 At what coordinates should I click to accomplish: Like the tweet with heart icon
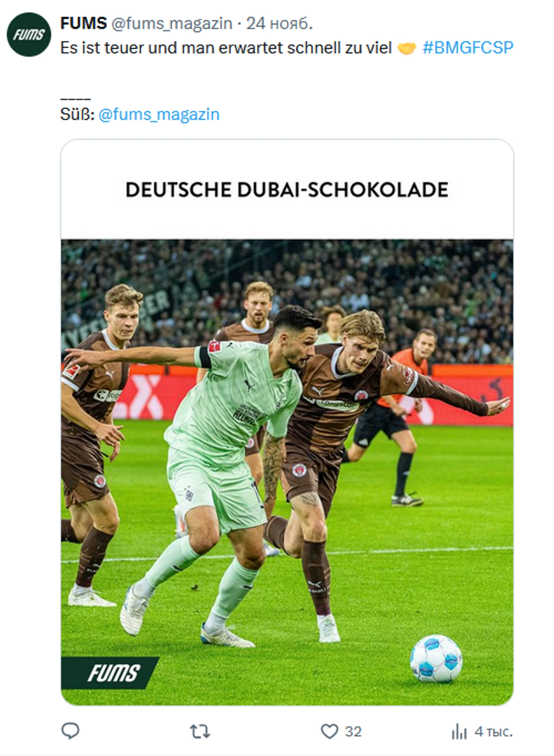(x=329, y=731)
